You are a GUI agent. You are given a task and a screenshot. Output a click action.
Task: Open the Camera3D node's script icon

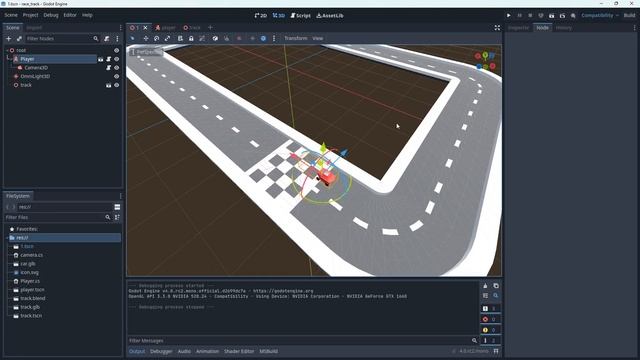tap(109, 68)
